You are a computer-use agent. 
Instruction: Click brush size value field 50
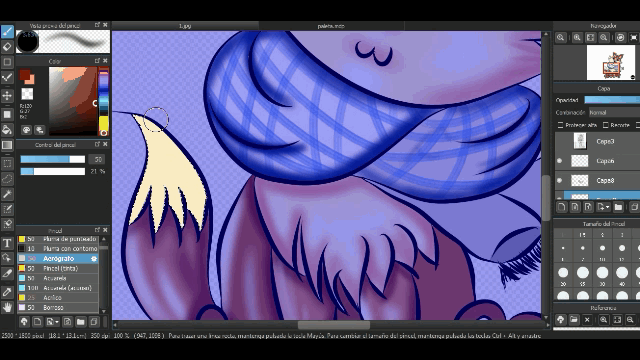(x=98, y=159)
